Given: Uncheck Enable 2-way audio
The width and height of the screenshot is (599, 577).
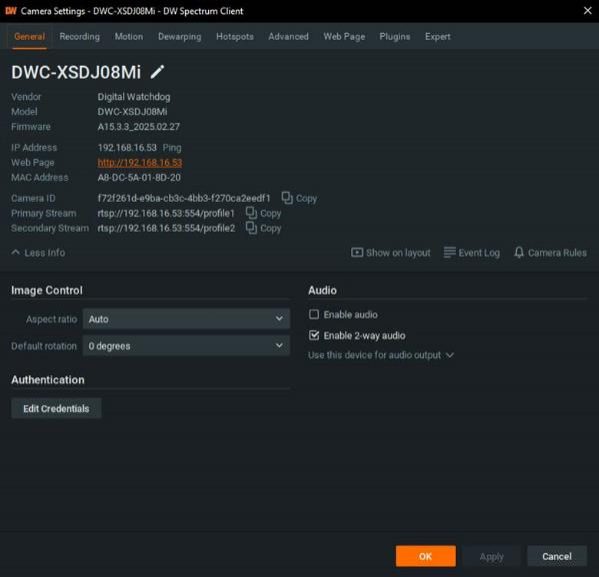Looking at the screenshot, I should [314, 335].
